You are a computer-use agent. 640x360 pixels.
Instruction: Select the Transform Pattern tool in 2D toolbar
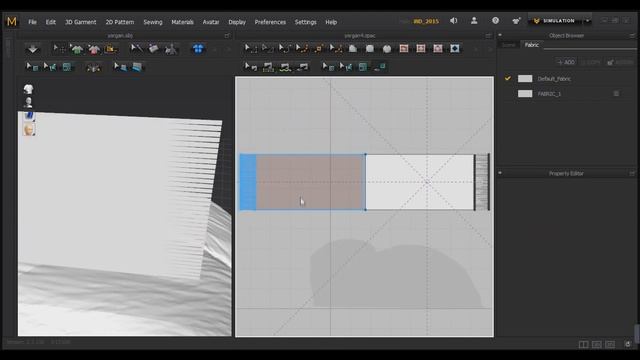tap(250, 49)
